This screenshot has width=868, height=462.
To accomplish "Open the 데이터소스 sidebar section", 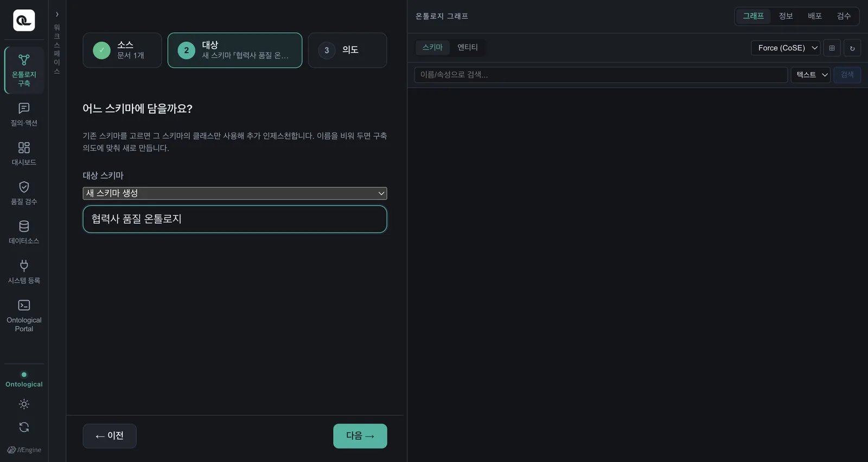I will (24, 233).
